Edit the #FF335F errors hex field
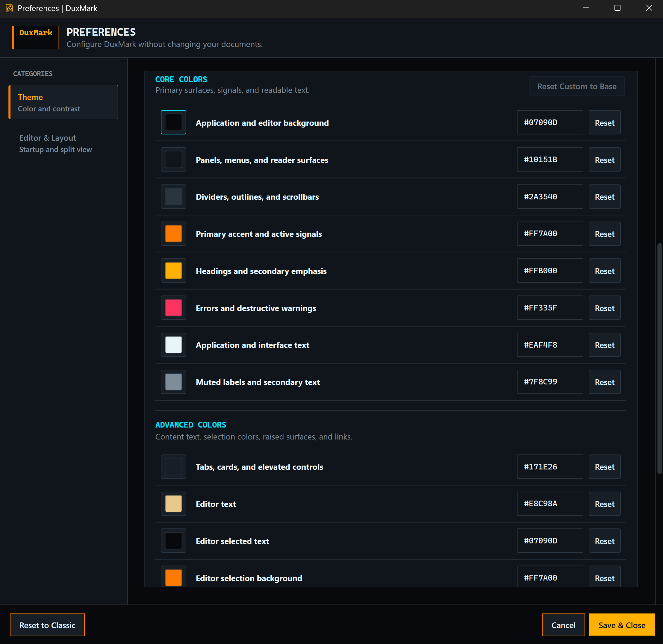This screenshot has height=644, width=663. 550,308
